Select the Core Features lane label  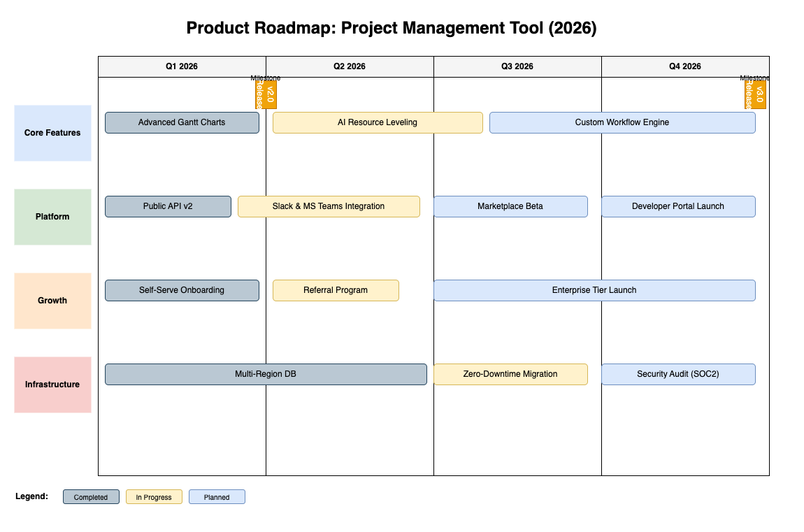coord(52,133)
